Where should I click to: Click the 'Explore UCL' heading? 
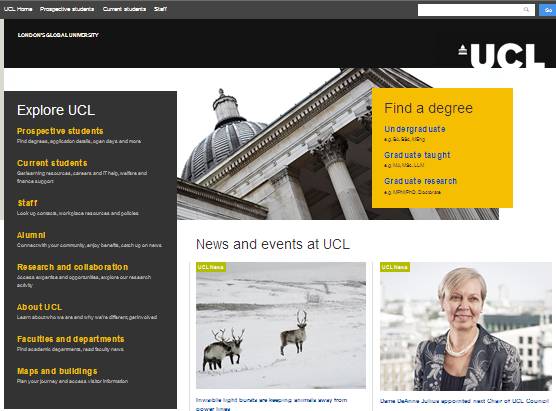(56, 110)
